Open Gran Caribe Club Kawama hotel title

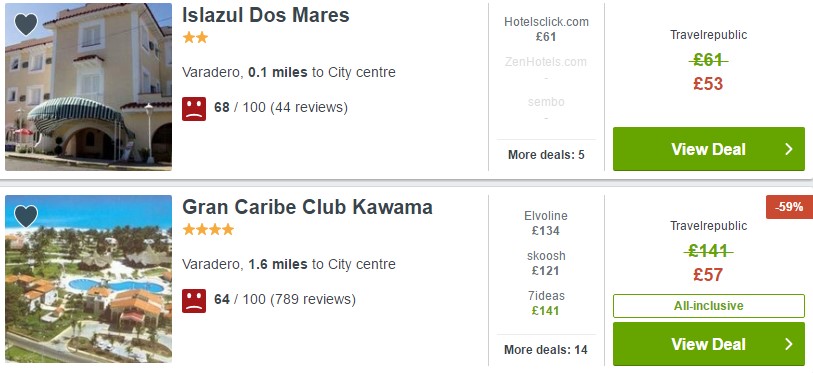[x=307, y=207]
